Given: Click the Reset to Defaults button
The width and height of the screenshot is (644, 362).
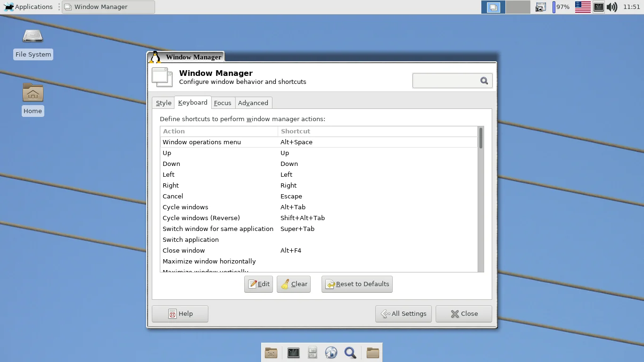Looking at the screenshot, I should click(357, 284).
